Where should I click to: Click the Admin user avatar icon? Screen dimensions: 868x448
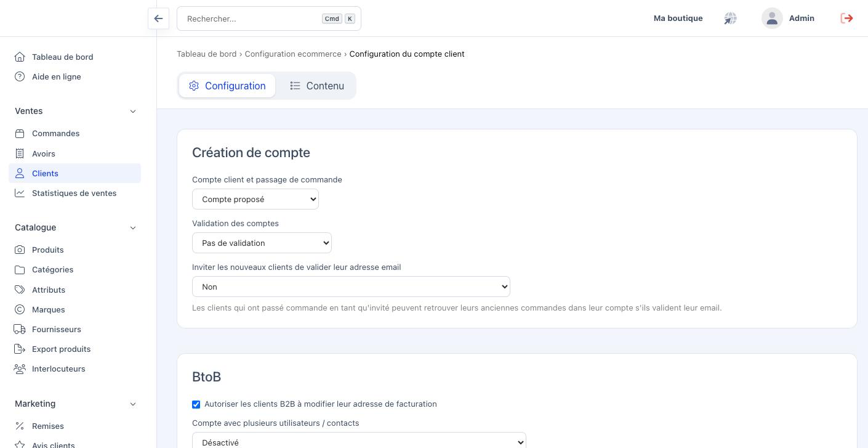point(772,18)
